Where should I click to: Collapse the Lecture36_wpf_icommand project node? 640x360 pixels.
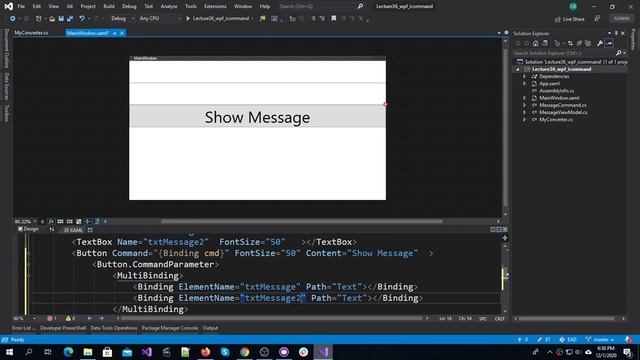(518, 69)
